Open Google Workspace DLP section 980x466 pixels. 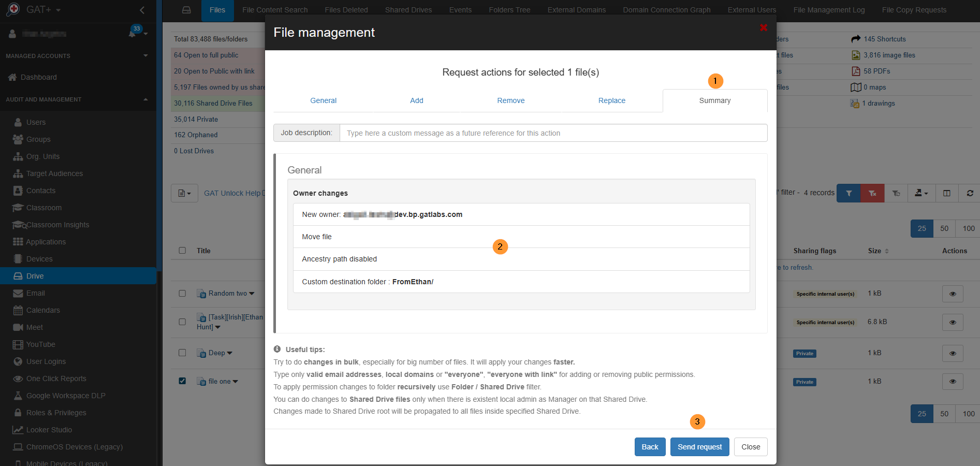pyautogui.click(x=65, y=395)
